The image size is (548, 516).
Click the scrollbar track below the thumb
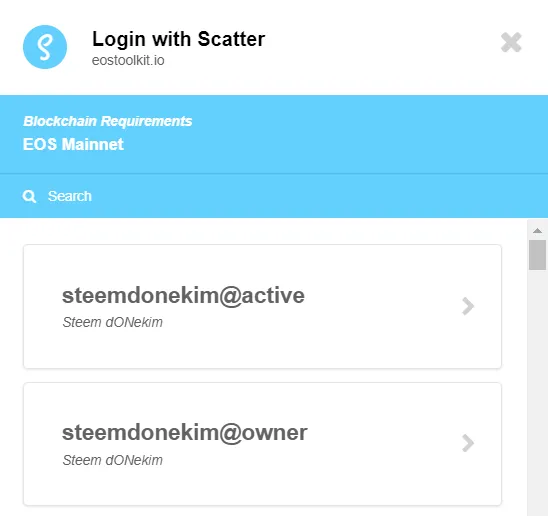tap(538, 392)
